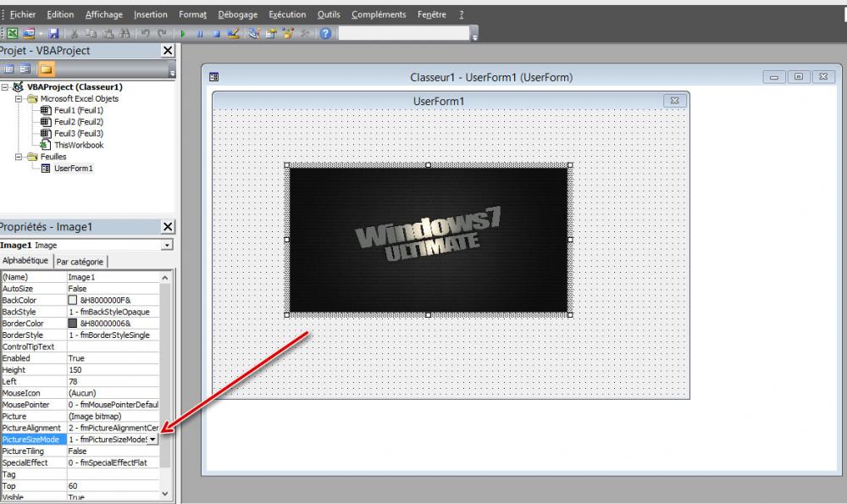
Task: Switch to the Par catégorie properties tab
Action: pos(80,262)
